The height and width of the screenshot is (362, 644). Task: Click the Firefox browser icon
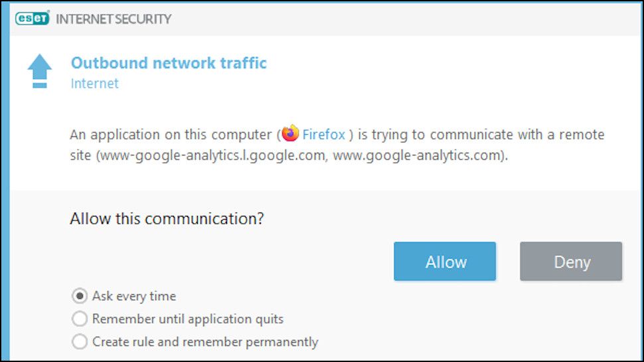tap(290, 134)
